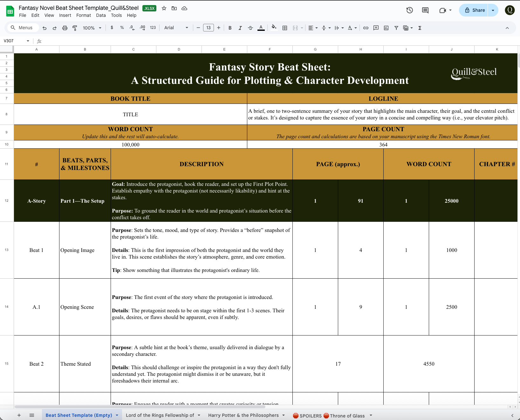This screenshot has width=520, height=420.
Task: Click the insert link icon
Action: click(366, 28)
